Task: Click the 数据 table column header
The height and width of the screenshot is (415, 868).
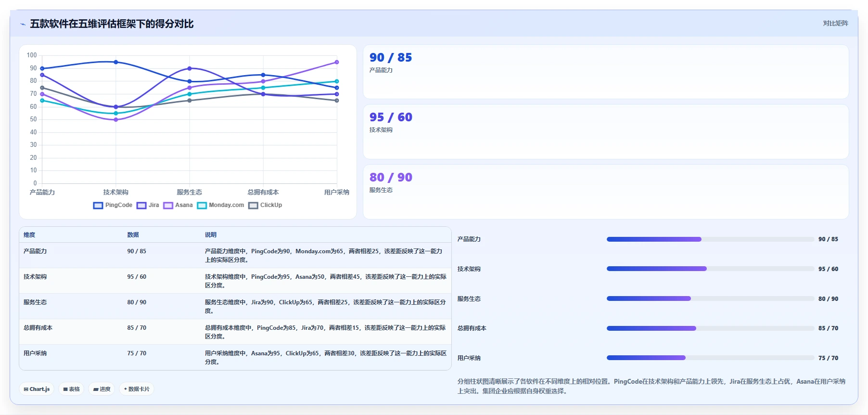Action: point(133,235)
